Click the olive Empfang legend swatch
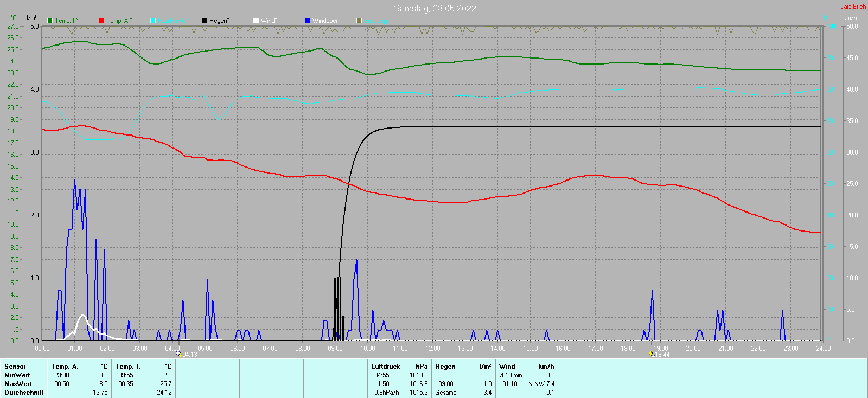Screen dimensions: 868x398 pos(359,21)
